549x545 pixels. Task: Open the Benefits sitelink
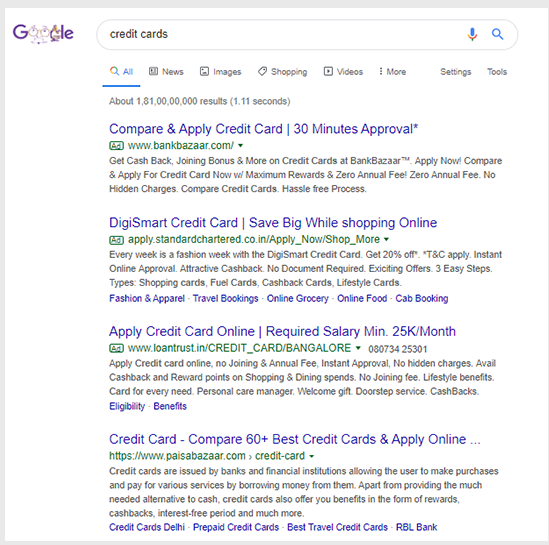pyautogui.click(x=170, y=406)
